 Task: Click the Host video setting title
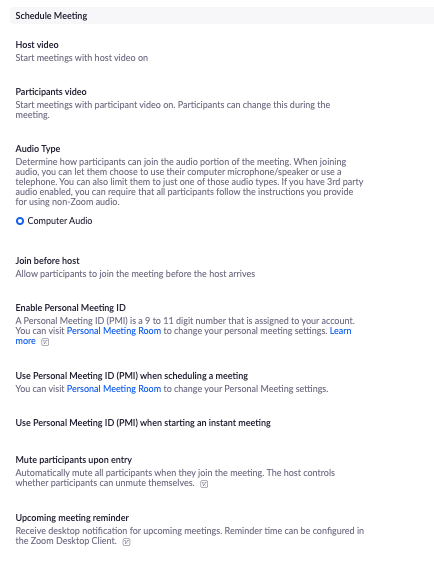pos(37,45)
